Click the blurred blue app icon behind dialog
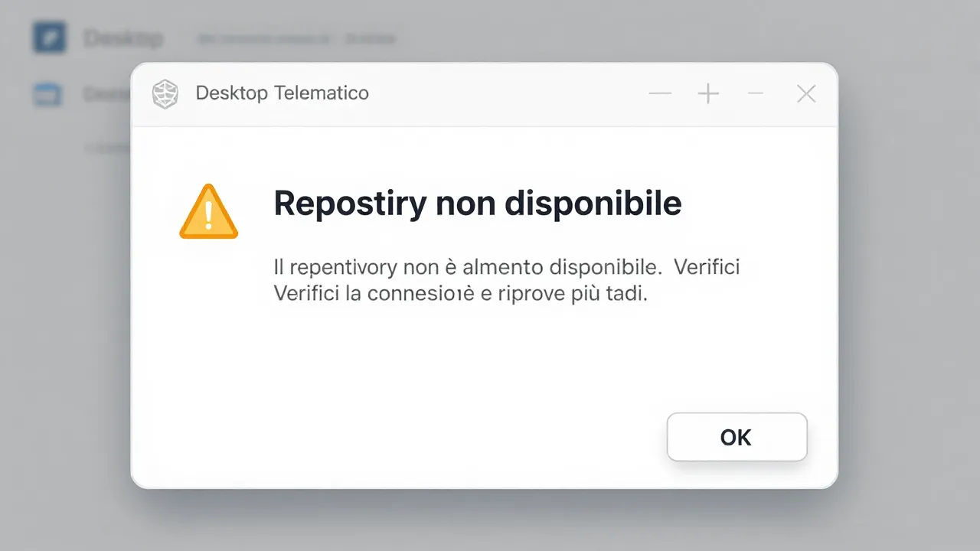980x551 pixels. 50,37
